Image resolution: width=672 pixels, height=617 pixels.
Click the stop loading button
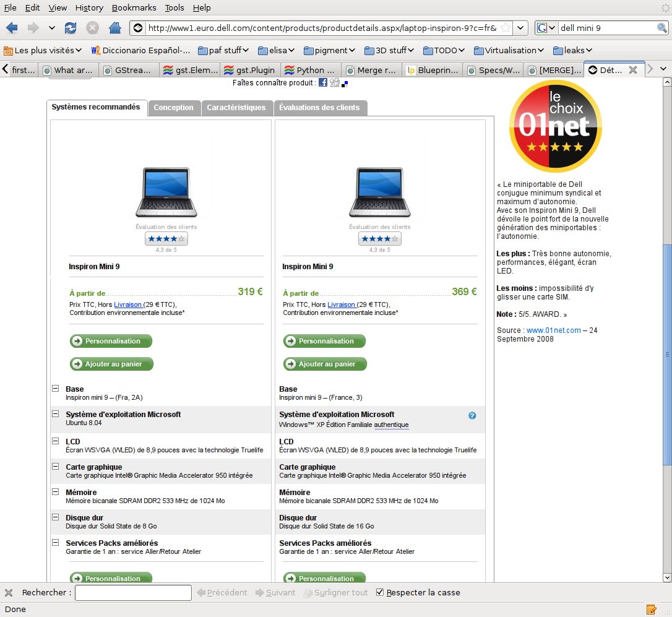[x=92, y=28]
